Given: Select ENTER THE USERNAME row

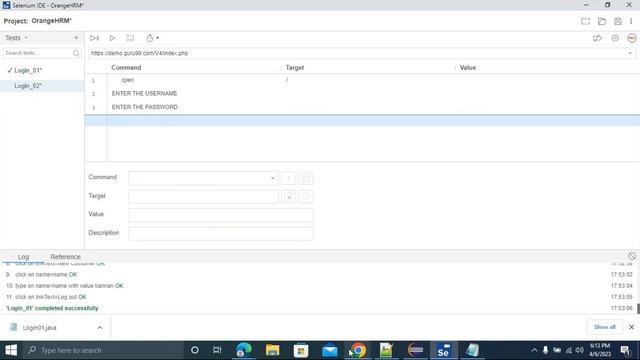Looking at the screenshot, I should pyautogui.click(x=362, y=93).
